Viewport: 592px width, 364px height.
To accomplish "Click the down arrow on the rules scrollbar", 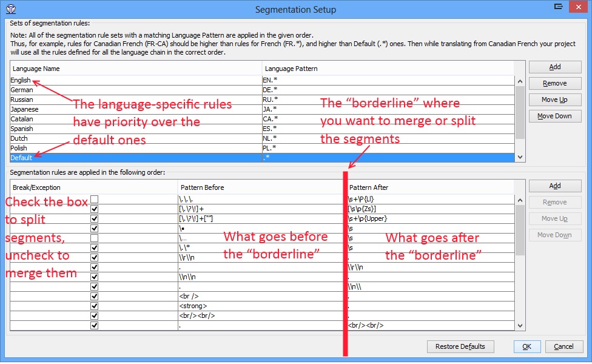I will [x=520, y=325].
